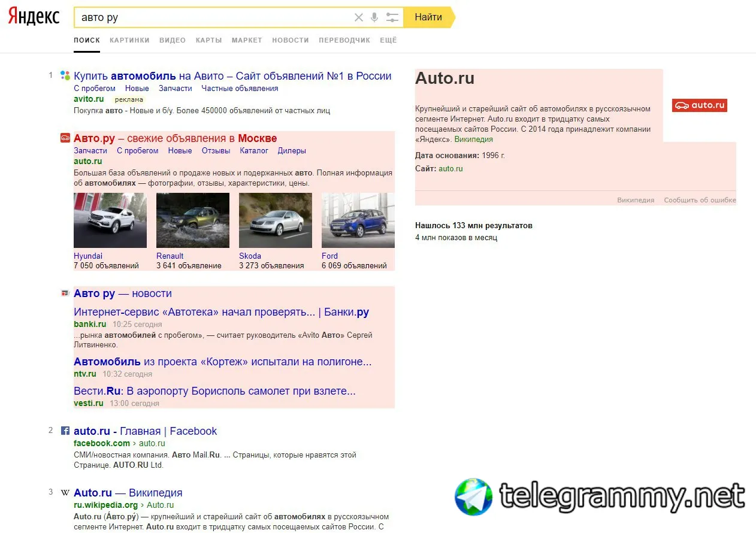
Task: Click the Ford car thumbnail
Action: coord(358,220)
